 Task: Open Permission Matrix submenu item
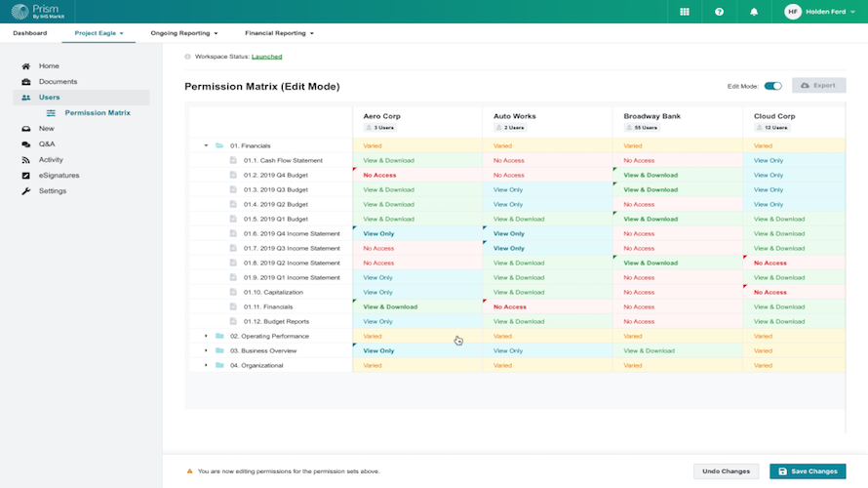point(98,112)
